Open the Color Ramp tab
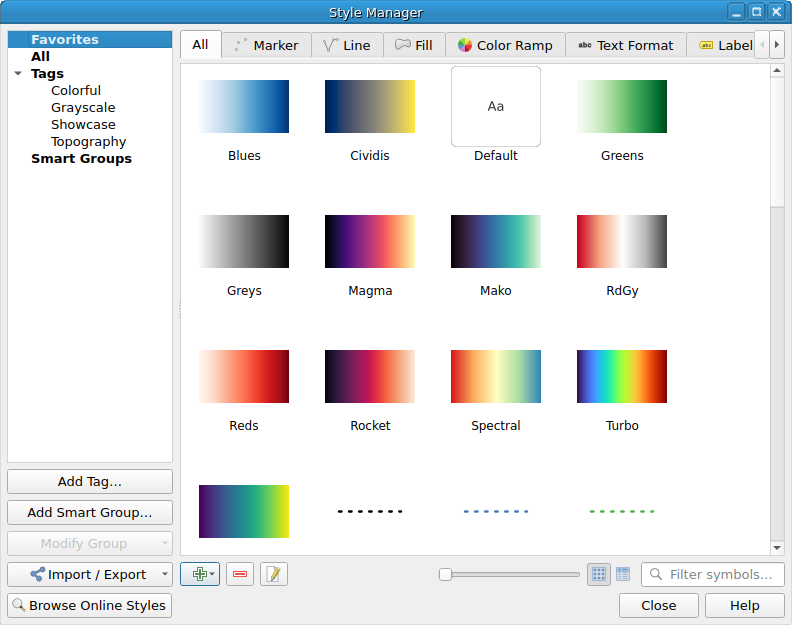The image size is (792, 625). coord(505,45)
